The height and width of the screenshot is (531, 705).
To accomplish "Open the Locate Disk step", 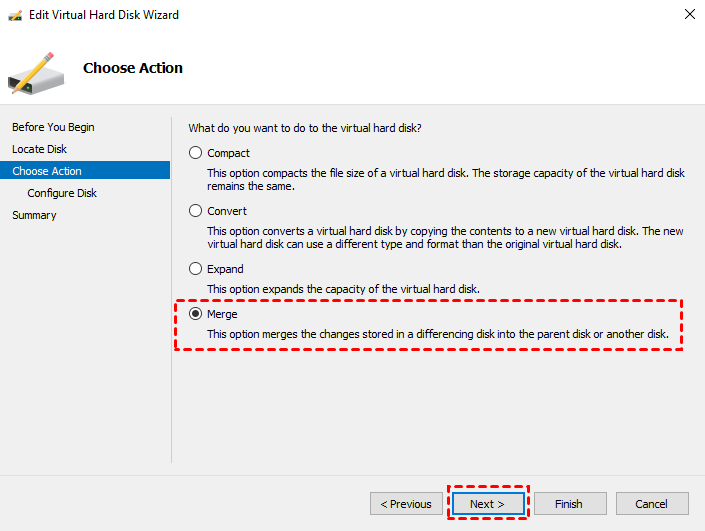I will coord(40,149).
